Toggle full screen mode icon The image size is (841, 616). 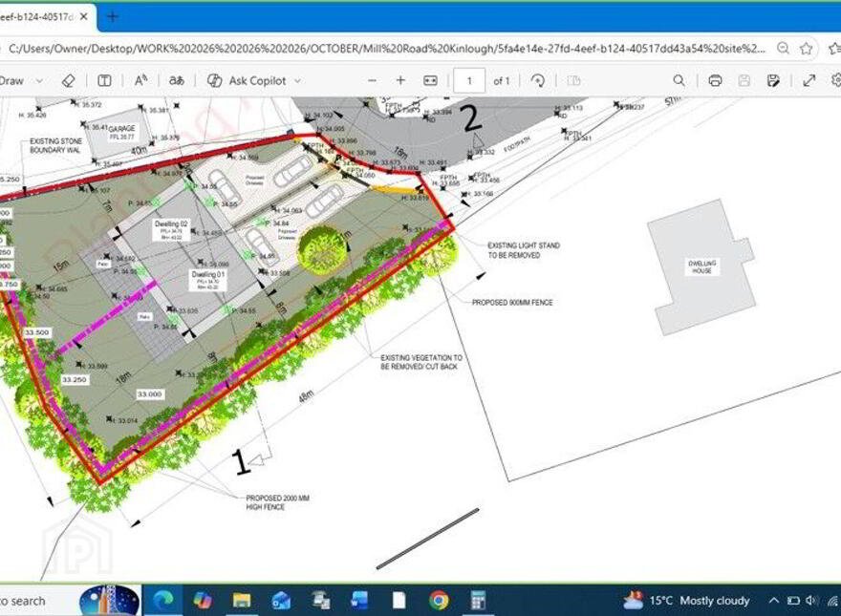[809, 81]
